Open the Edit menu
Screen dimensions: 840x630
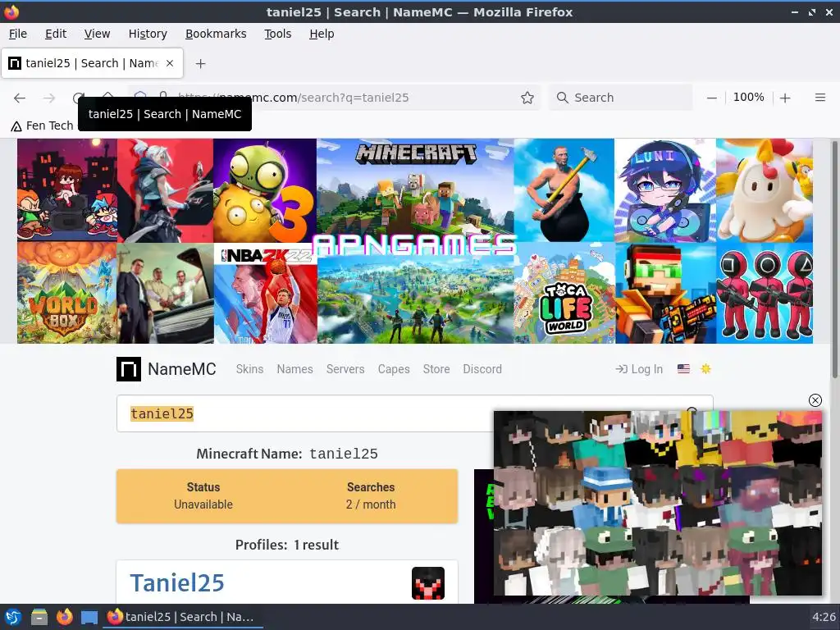coord(56,34)
